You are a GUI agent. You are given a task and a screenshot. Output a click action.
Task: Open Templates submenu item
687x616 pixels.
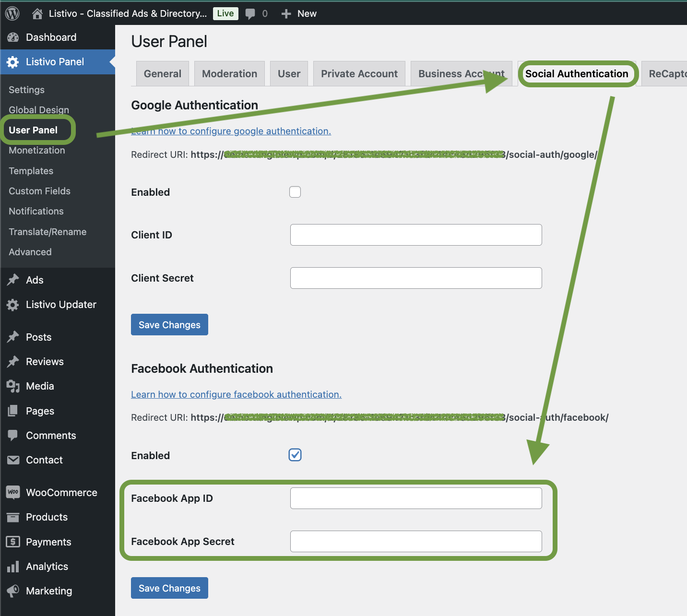click(x=31, y=171)
